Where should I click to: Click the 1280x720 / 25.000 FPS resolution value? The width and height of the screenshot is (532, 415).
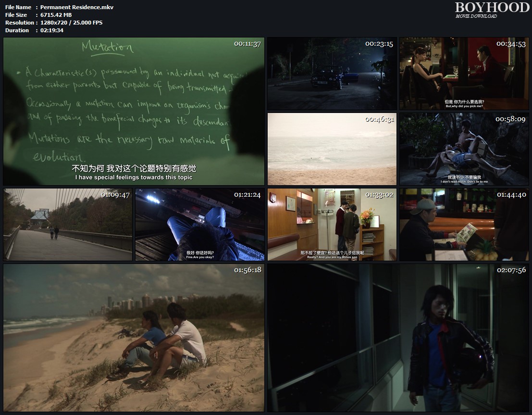pos(71,23)
